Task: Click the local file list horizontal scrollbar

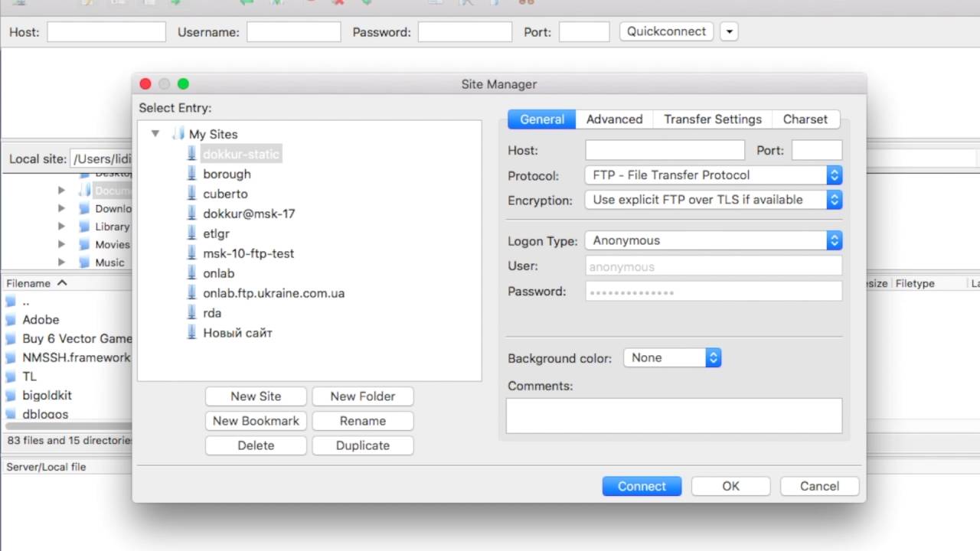Action: pyautogui.click(x=67, y=425)
